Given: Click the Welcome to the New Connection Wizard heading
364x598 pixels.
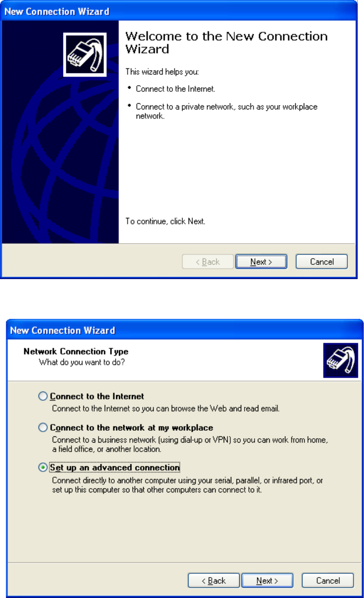Looking at the screenshot, I should tap(227, 43).
